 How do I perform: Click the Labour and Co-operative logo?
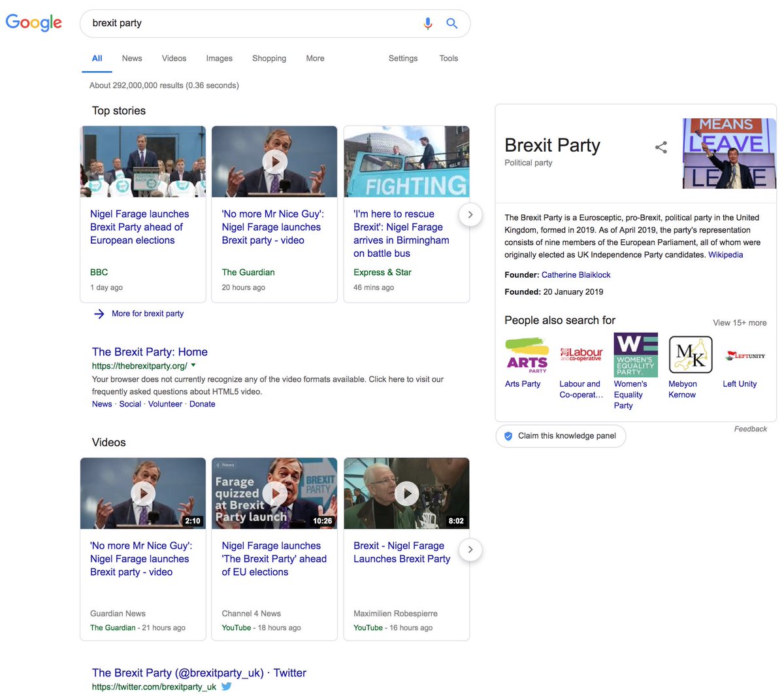[x=581, y=355]
